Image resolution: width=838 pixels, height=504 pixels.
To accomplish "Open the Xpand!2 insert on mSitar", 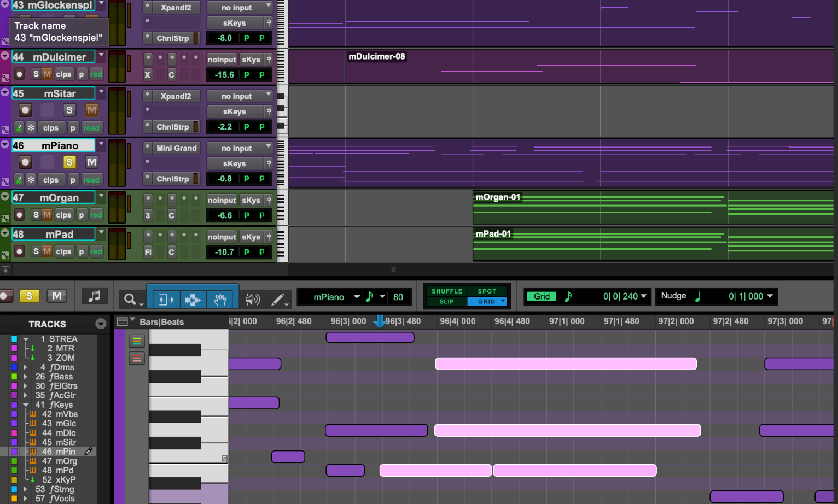I will click(176, 96).
